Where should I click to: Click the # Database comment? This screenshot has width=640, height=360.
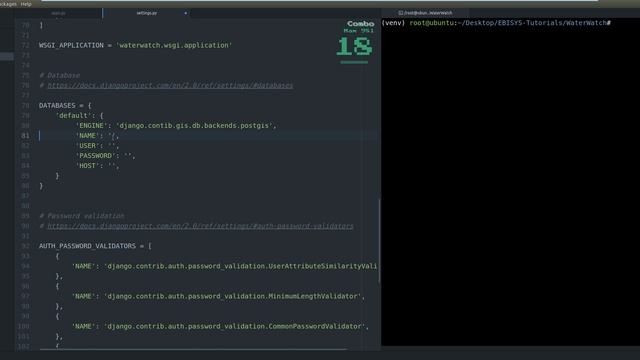click(x=60, y=75)
